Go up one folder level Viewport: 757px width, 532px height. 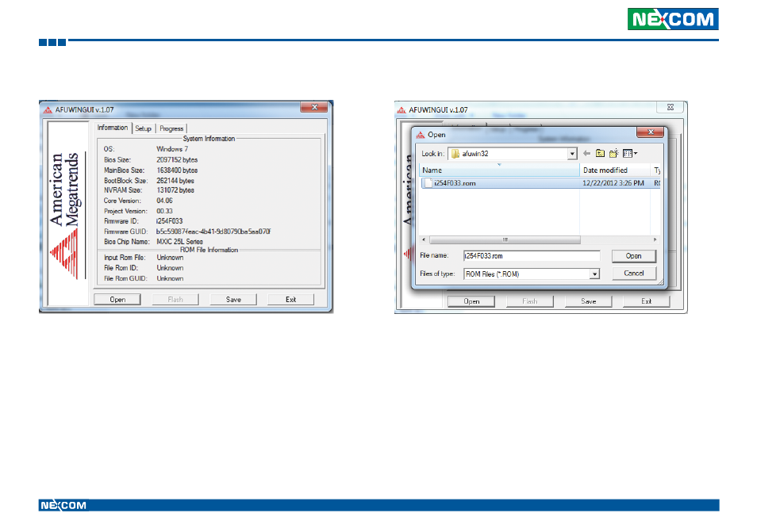[x=600, y=153]
